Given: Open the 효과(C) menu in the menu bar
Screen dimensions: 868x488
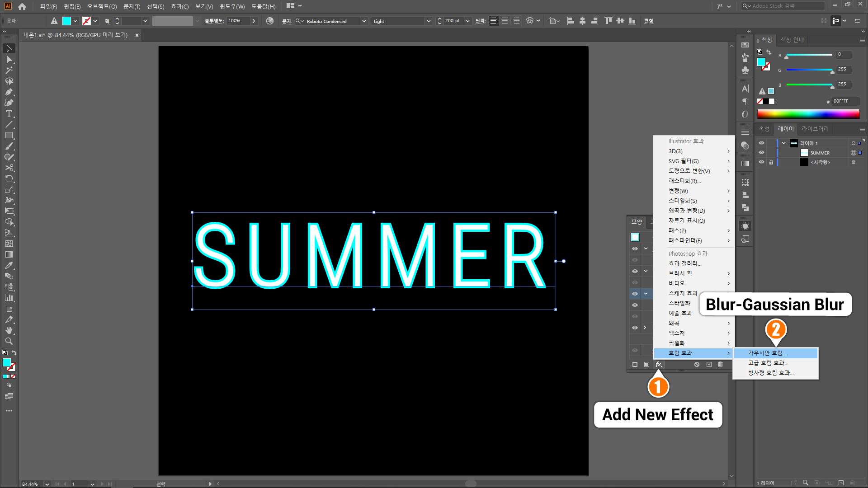Looking at the screenshot, I should (x=179, y=6).
